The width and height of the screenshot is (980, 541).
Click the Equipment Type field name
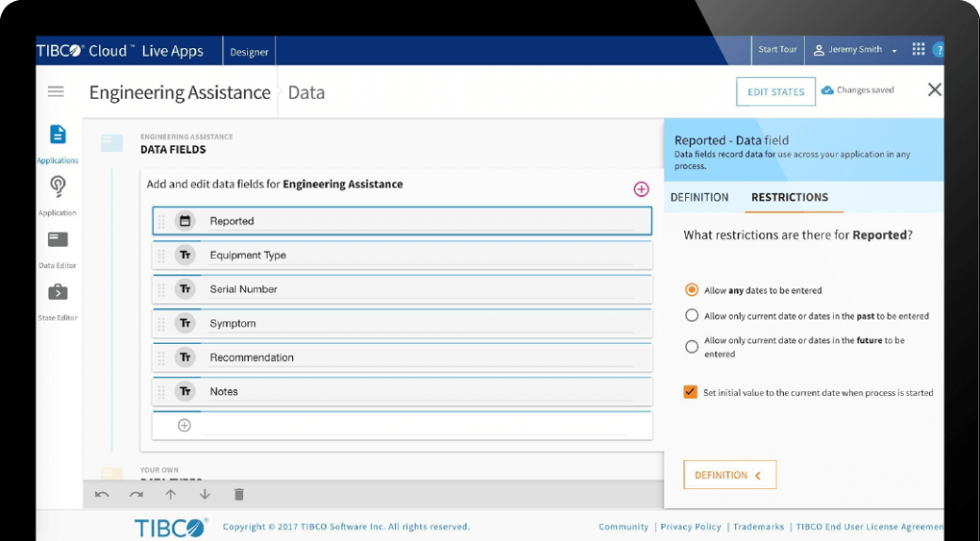pos(420,255)
